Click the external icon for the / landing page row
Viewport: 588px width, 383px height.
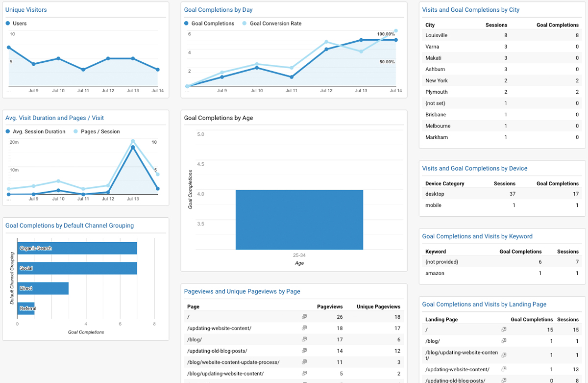(x=504, y=330)
